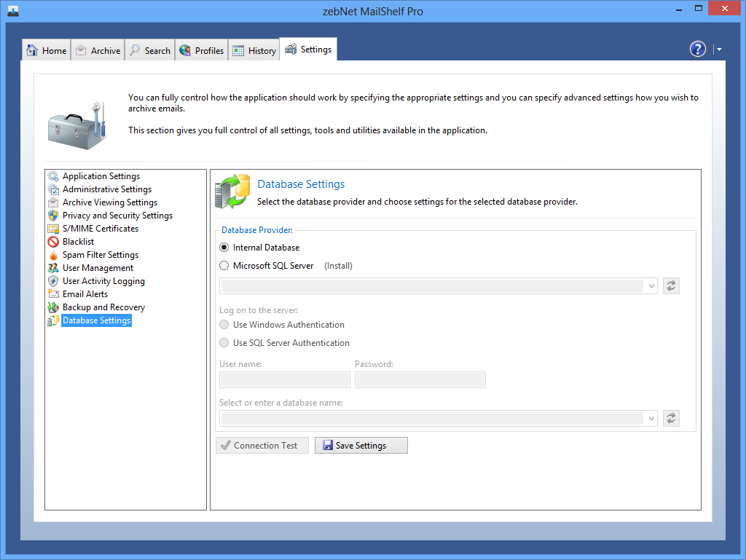Click the Backup and Recovery icon
The width and height of the screenshot is (746, 560).
pos(53,307)
